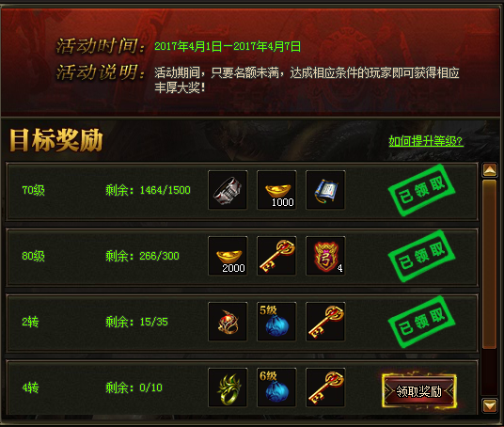The image size is (504, 427).
Task: Select the golden key in the 4转 row
Action: [x=325, y=387]
